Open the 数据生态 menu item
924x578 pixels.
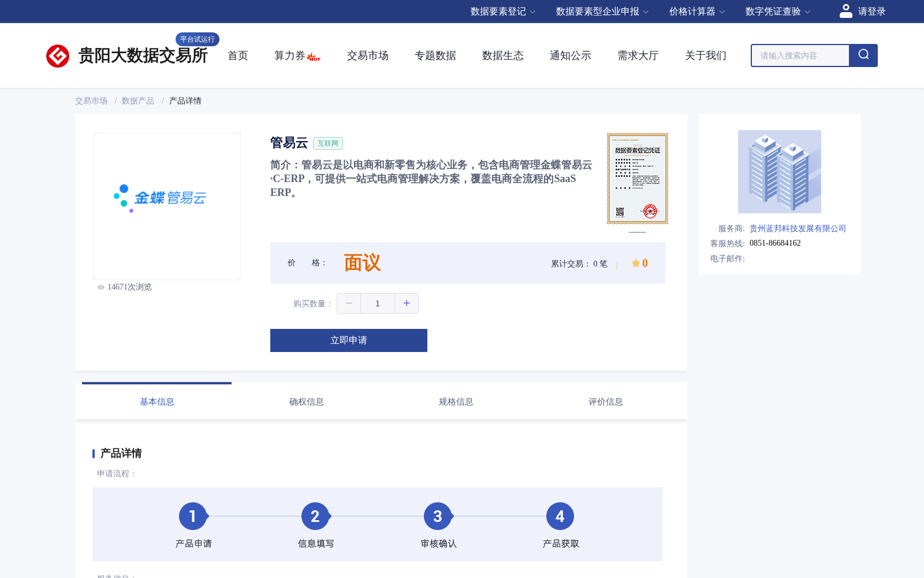503,55
